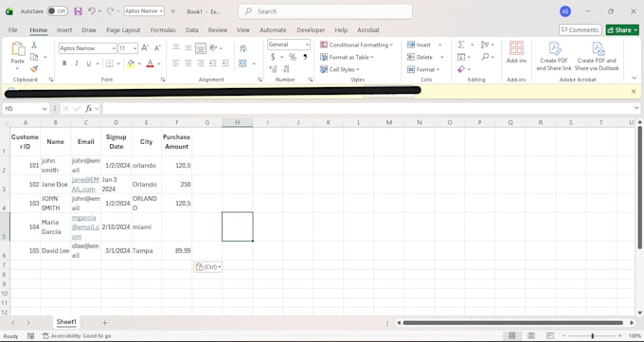This screenshot has width=644, height=342.
Task: Collapse the ribbon with chevron arrow
Action: point(635,78)
